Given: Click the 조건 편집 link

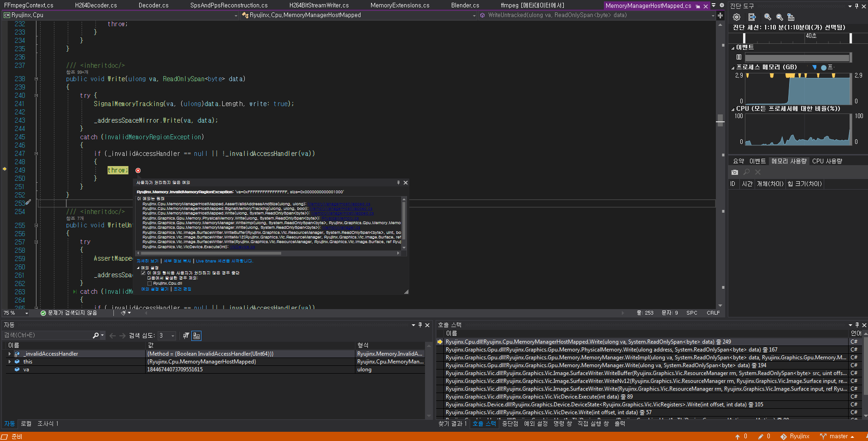Looking at the screenshot, I should coord(182,289).
